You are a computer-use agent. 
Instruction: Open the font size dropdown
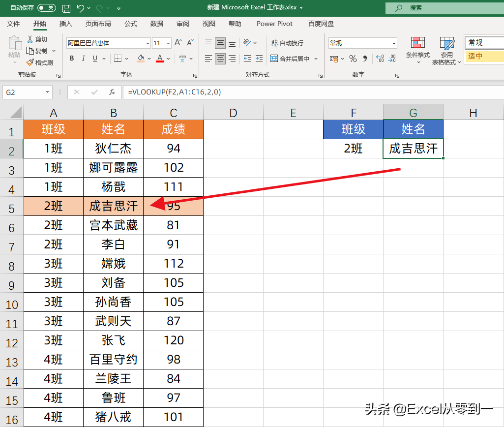point(169,43)
